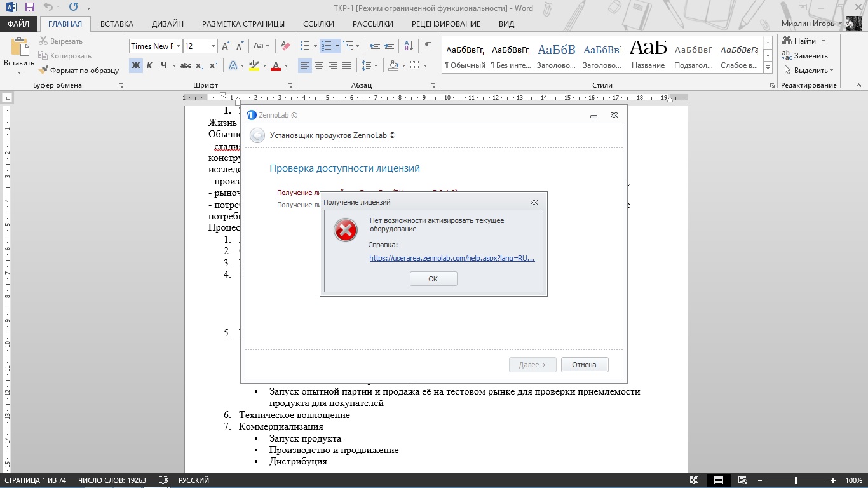Apply the Название style from the gallery
The image size is (868, 488).
point(648,55)
